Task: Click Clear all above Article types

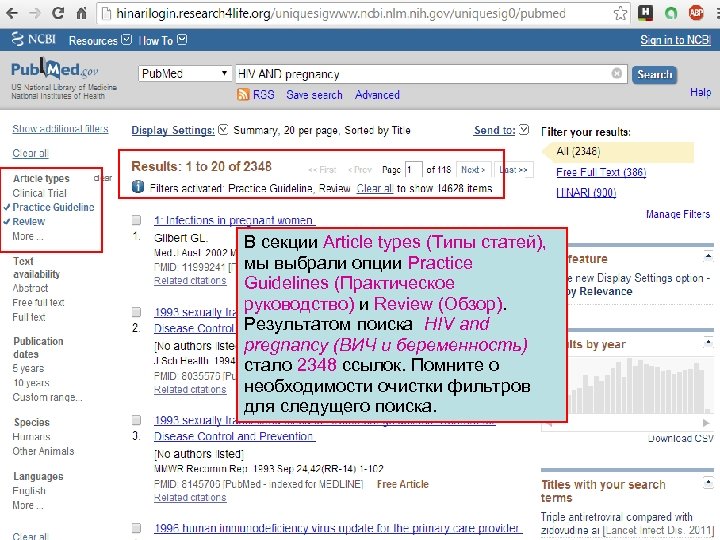Action: (x=30, y=153)
